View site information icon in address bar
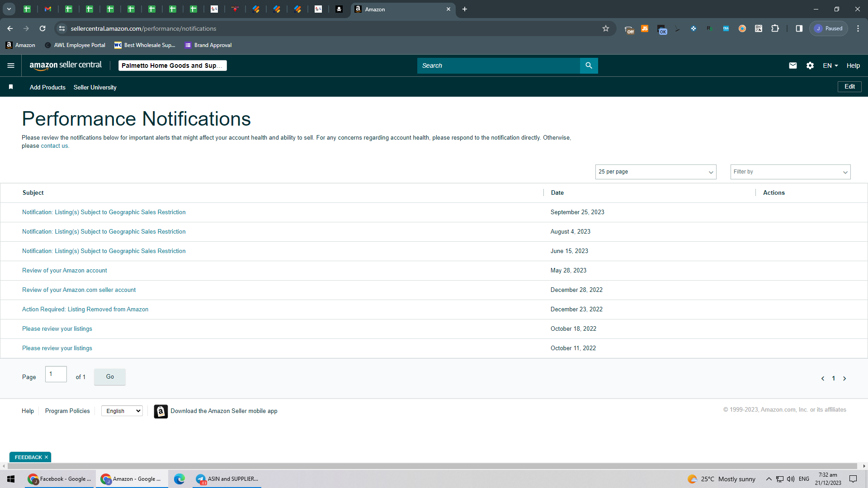 click(62, 28)
